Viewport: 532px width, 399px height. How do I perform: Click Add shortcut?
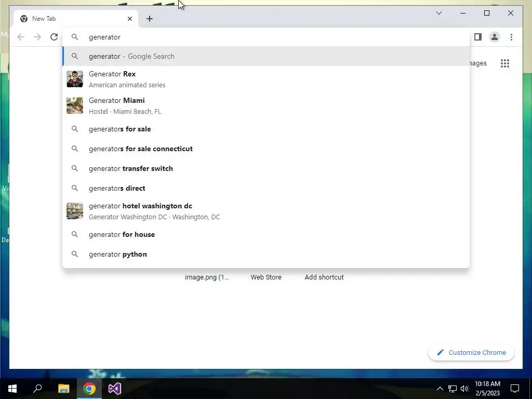[324, 277]
